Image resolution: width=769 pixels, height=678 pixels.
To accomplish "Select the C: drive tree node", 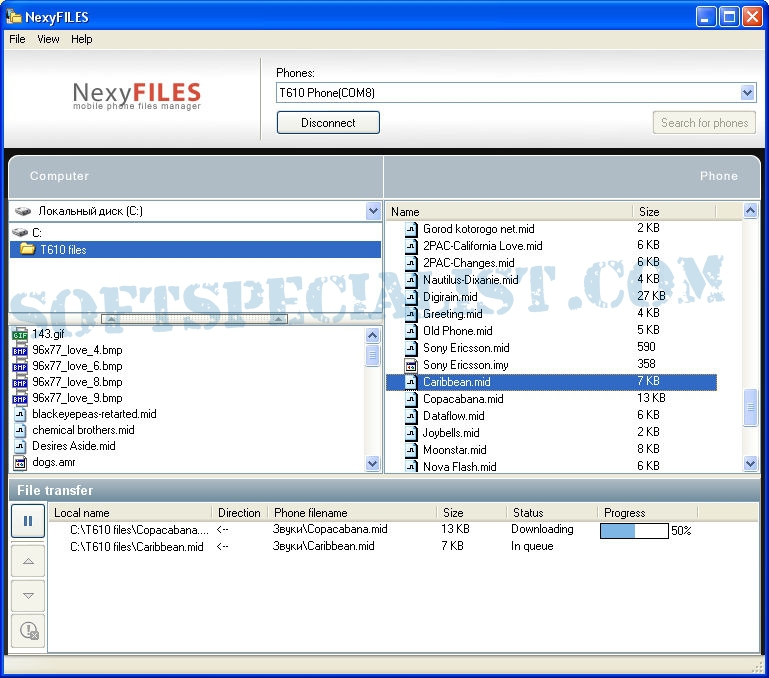I will pos(36,232).
